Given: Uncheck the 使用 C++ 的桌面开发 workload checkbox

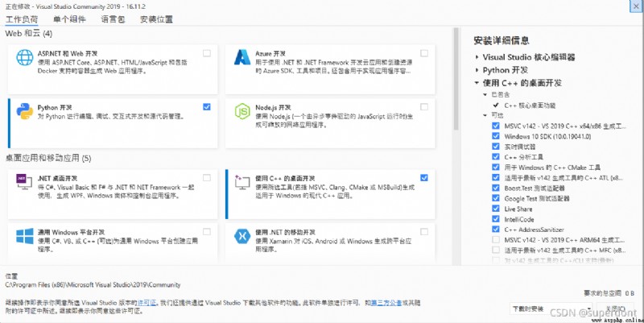Looking at the screenshot, I should [x=424, y=177].
